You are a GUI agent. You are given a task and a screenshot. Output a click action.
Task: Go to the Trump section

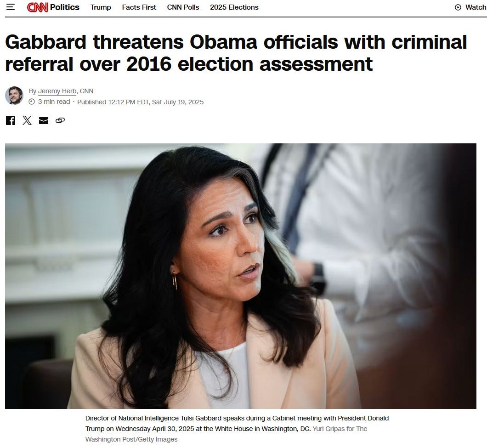[x=101, y=7]
